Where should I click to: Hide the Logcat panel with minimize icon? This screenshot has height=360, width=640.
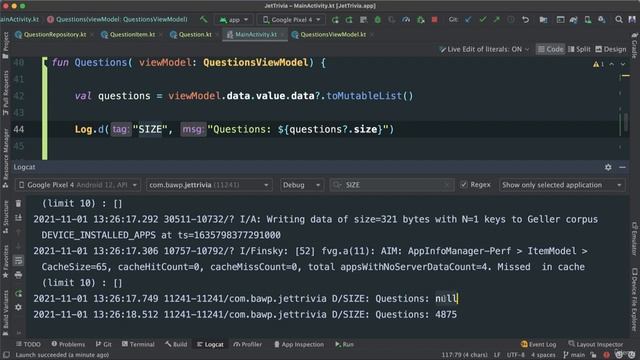click(x=622, y=167)
